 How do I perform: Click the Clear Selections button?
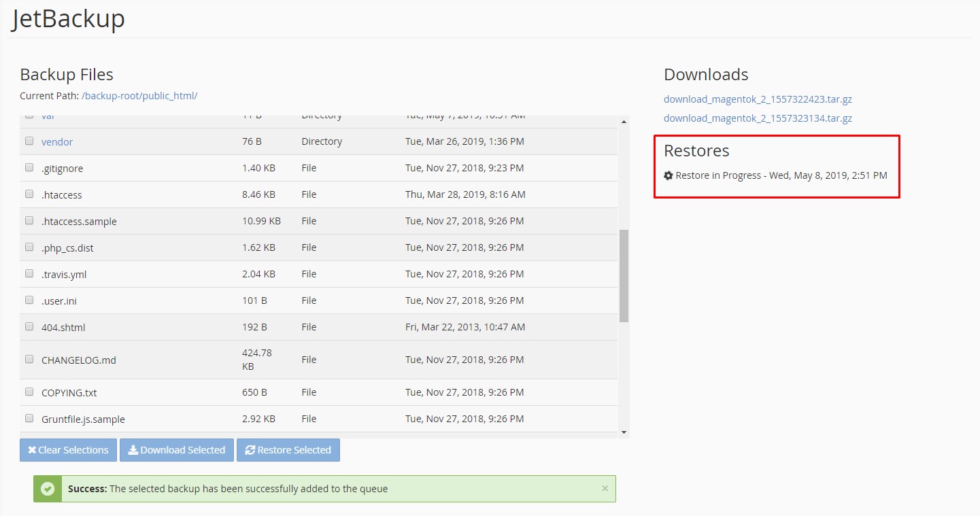[x=68, y=450]
